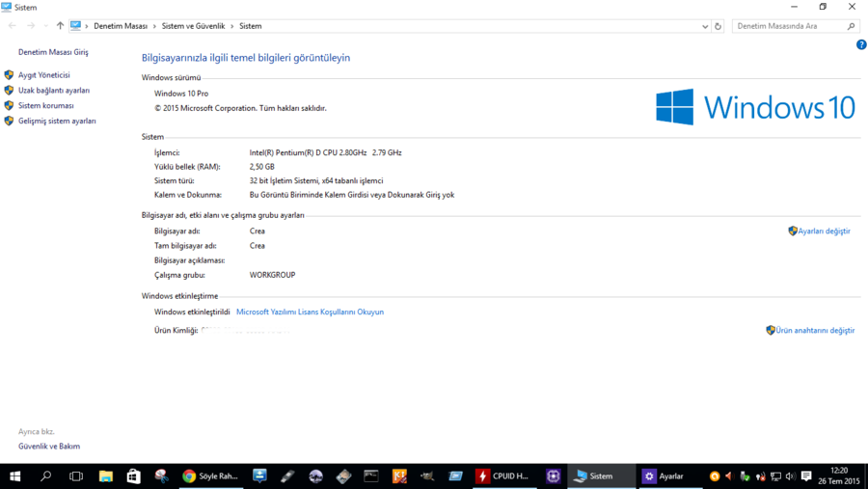Click safely remove hardware tray icon
Viewport: 868px width, 489px height.
(x=745, y=476)
